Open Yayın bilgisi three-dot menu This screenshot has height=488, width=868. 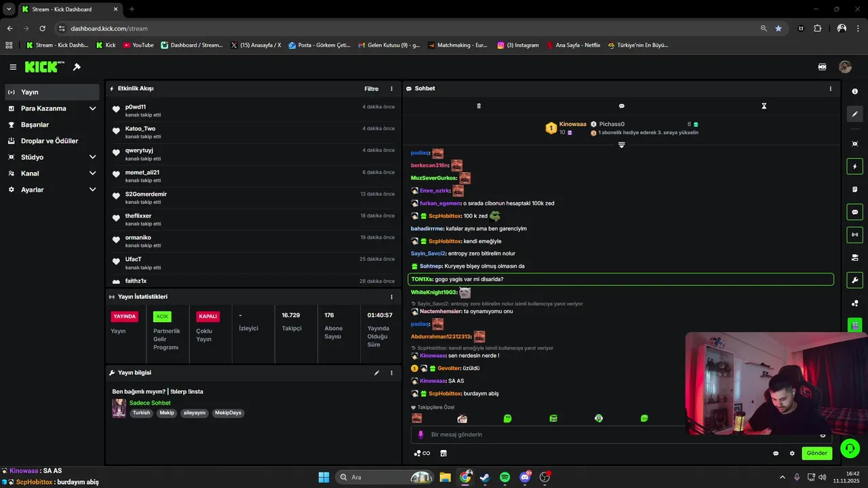tap(391, 373)
